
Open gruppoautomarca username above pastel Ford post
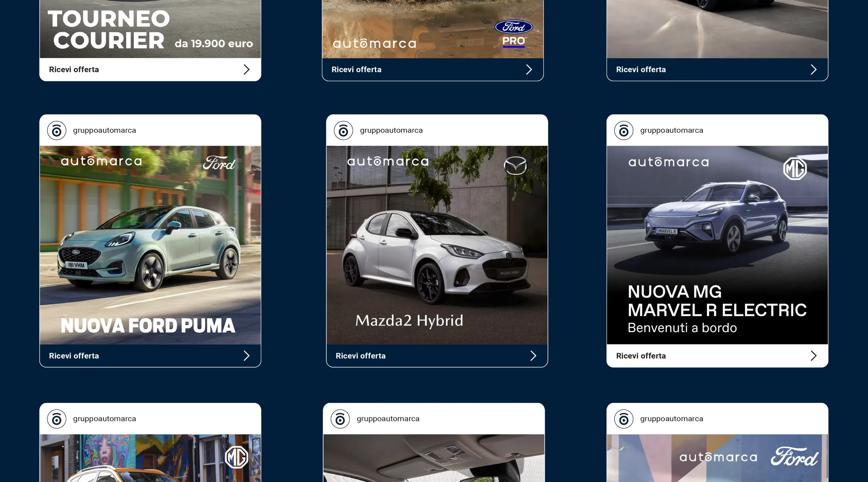[672, 419]
